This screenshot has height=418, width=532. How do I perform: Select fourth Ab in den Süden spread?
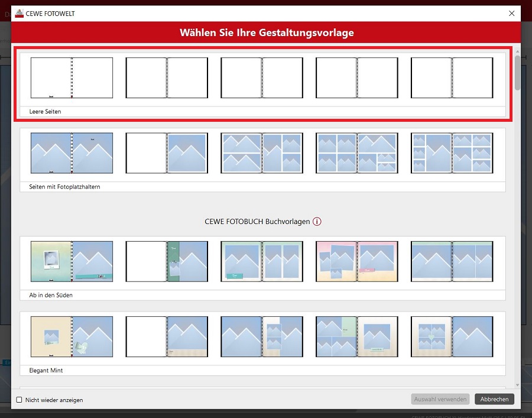pos(356,261)
